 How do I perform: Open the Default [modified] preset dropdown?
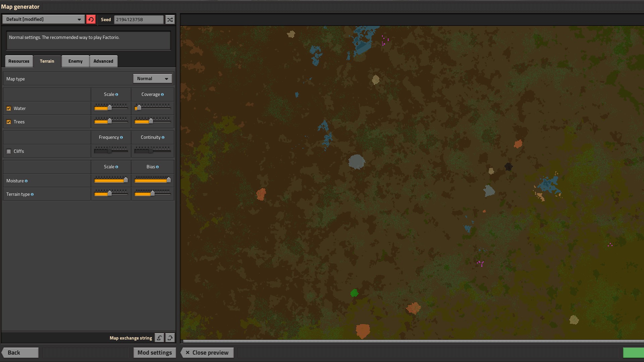43,19
